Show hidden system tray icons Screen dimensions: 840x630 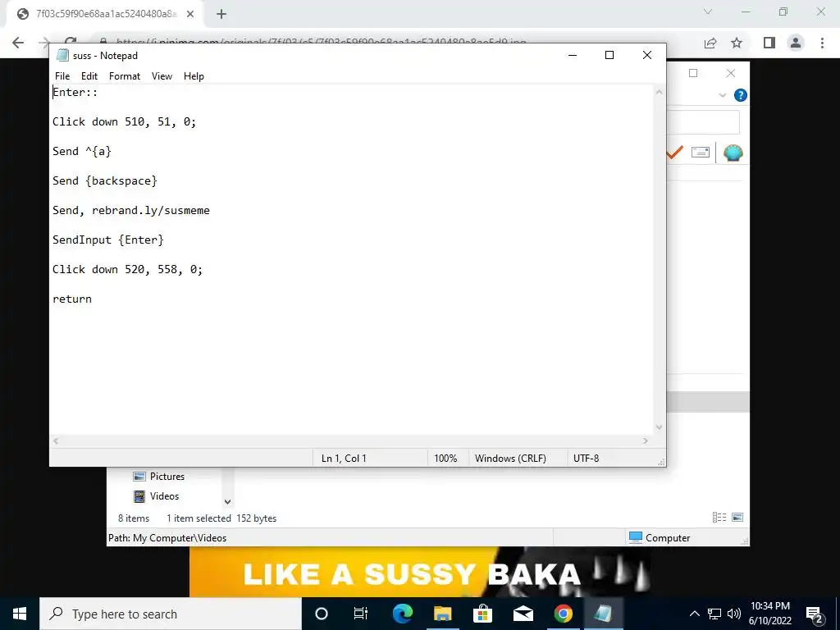694,614
